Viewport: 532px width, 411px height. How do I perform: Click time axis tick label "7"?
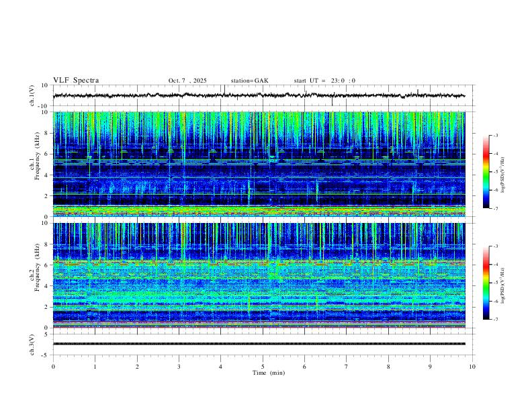click(x=347, y=367)
